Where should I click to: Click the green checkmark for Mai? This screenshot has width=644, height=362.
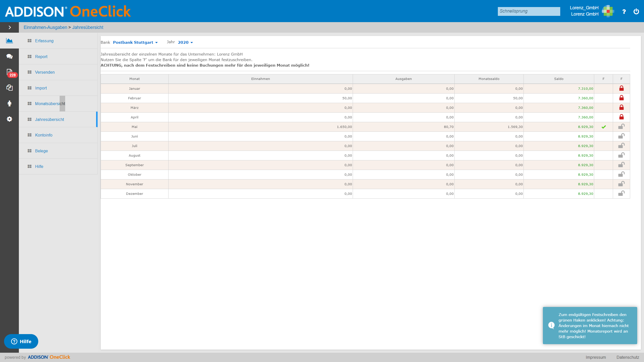(x=603, y=127)
